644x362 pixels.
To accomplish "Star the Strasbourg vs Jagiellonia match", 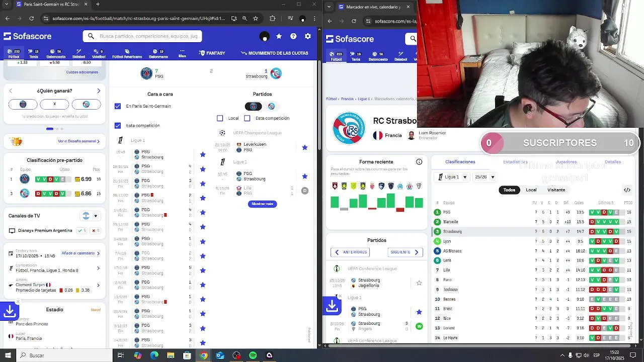I will pos(419,283).
